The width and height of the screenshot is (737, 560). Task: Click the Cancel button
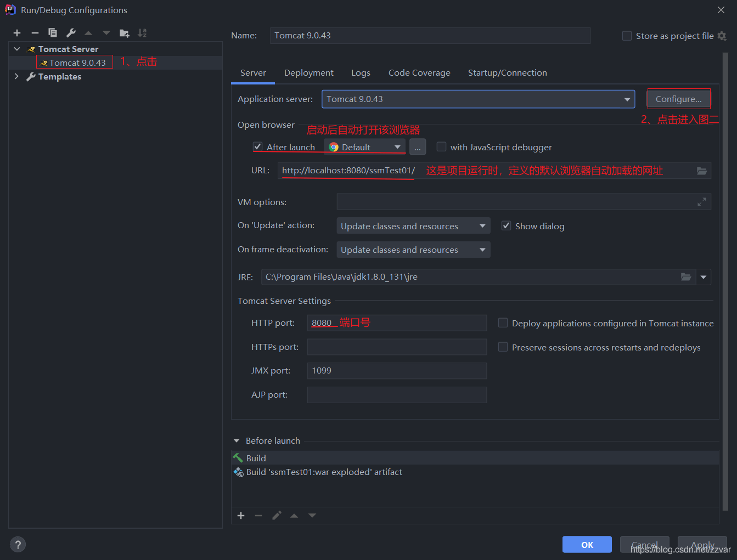[x=644, y=545]
